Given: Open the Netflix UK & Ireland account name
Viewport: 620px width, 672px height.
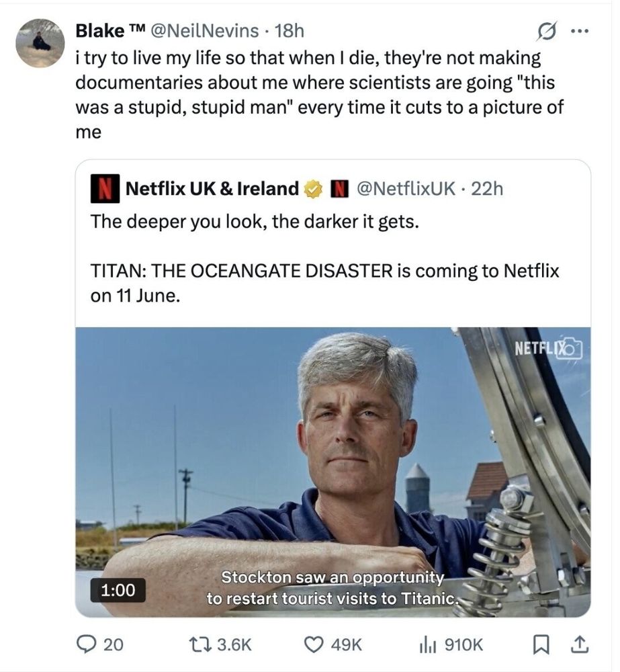Looking at the screenshot, I should point(212,190).
